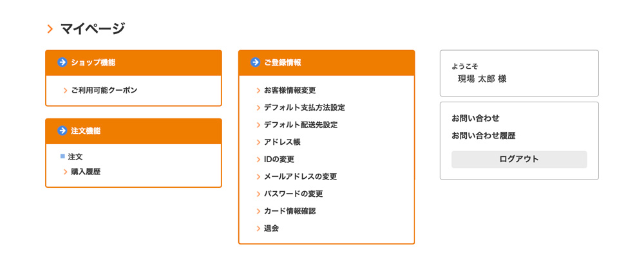Open 購入履歴 purchase history
This screenshot has height=267, width=644.
click(86, 172)
